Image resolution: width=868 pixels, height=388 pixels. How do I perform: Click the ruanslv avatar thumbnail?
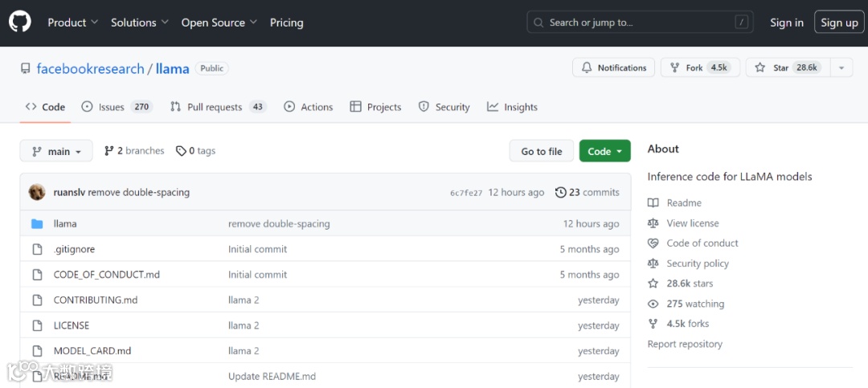pyautogui.click(x=37, y=192)
